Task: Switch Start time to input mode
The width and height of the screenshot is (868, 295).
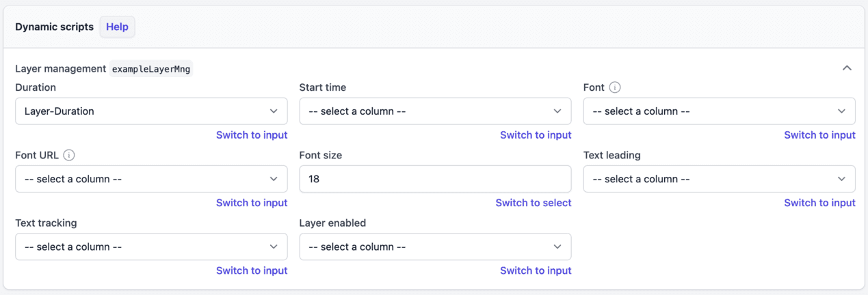Action: 536,135
